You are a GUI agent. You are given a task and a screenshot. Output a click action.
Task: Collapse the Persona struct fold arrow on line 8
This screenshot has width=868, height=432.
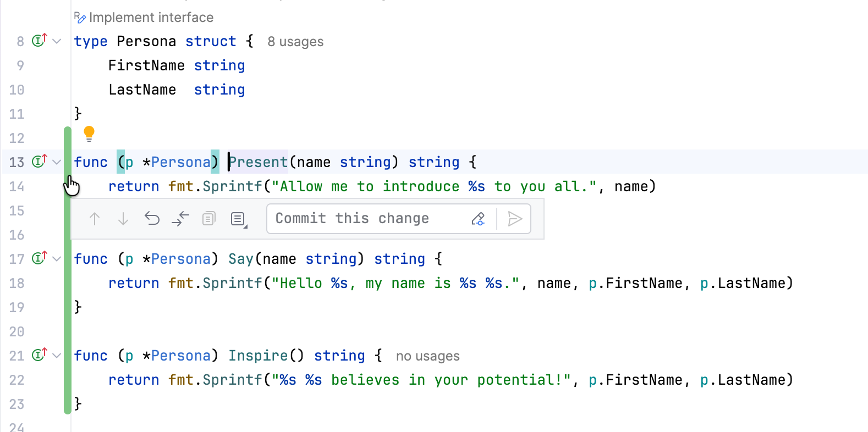click(57, 41)
